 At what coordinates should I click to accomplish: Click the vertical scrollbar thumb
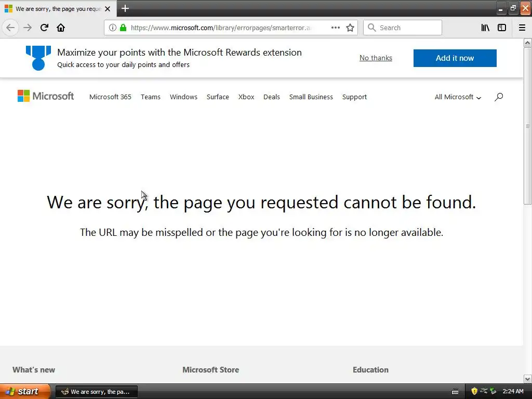click(x=527, y=126)
